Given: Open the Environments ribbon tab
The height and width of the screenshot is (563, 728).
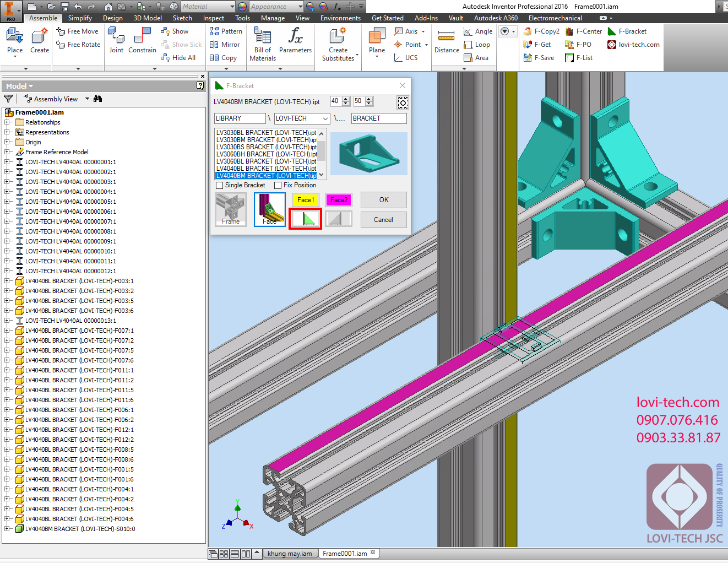Looking at the screenshot, I should pos(340,18).
